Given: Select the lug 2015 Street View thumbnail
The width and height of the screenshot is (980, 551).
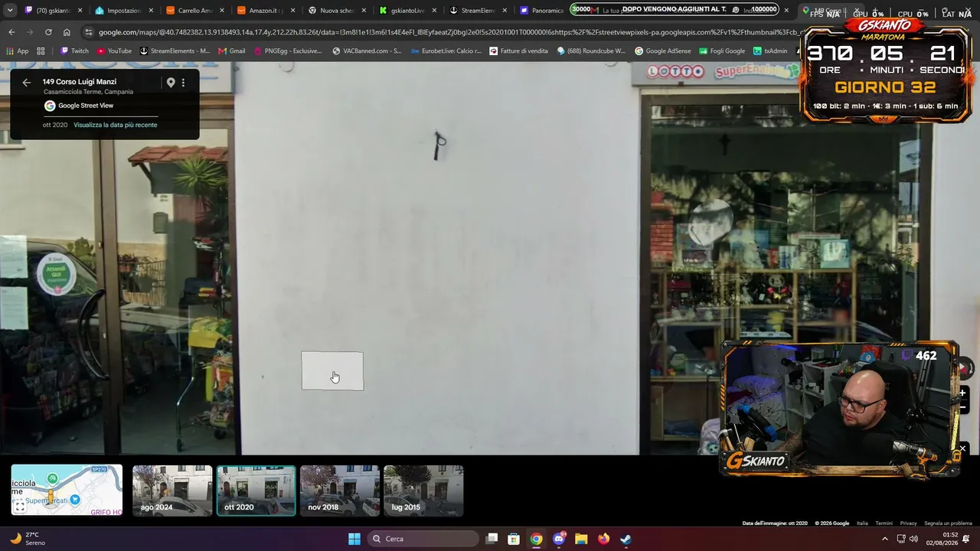Looking at the screenshot, I should [423, 491].
